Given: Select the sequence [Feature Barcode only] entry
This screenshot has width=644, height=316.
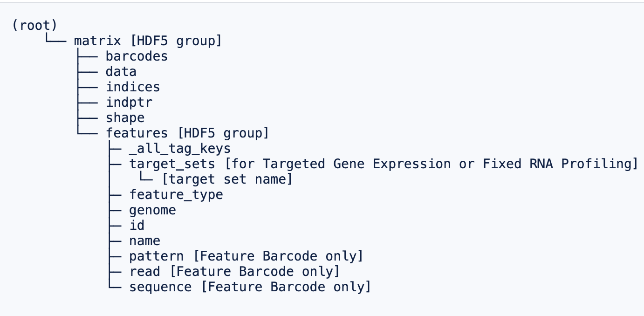Looking at the screenshot, I should (x=250, y=287).
